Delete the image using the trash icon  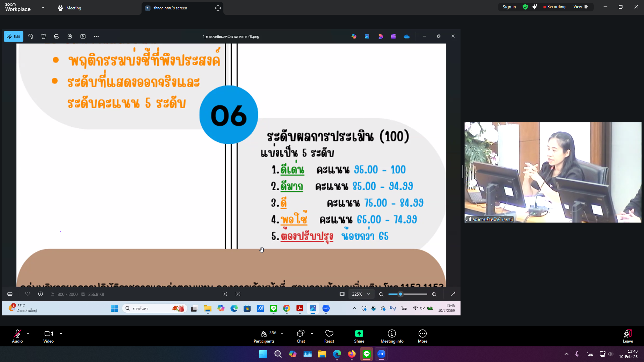[x=43, y=36]
